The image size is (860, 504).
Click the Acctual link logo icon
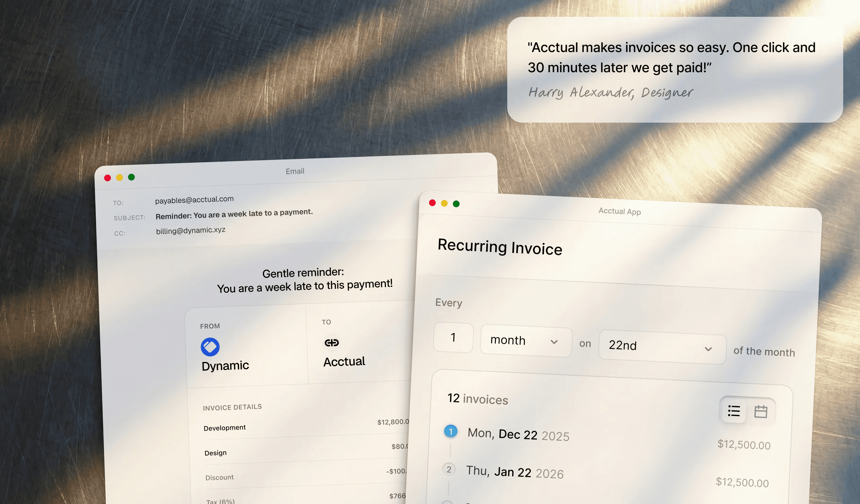(332, 343)
